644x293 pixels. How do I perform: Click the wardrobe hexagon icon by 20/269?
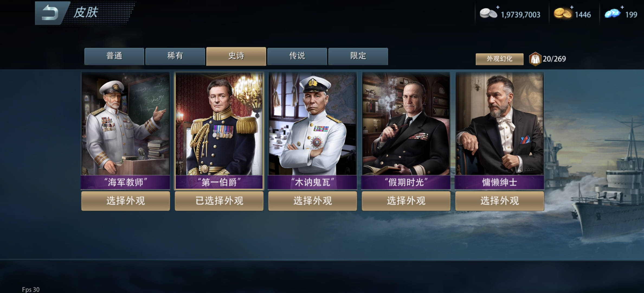[x=535, y=59]
